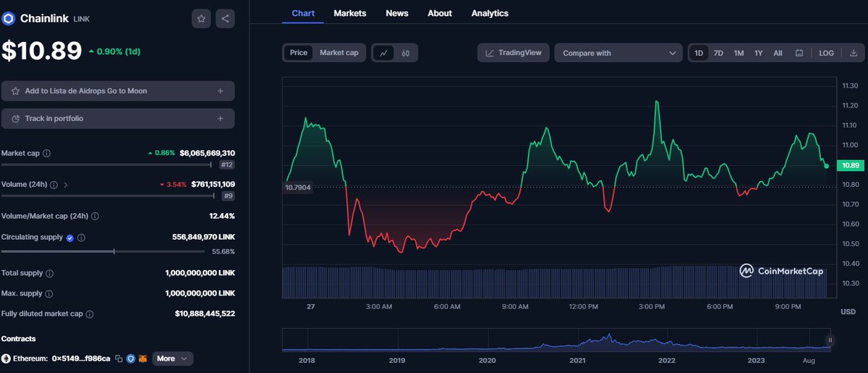Open the Chart tab

click(x=303, y=13)
